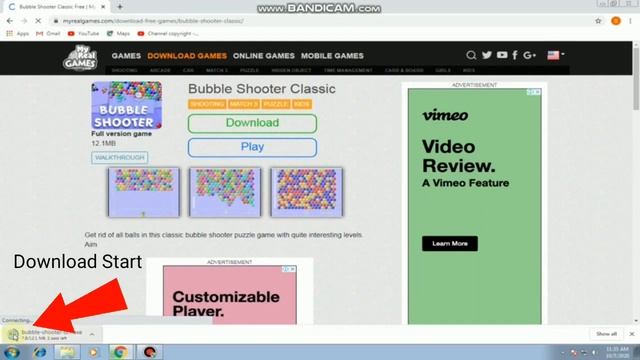Click Show all downloads button

pos(606,334)
